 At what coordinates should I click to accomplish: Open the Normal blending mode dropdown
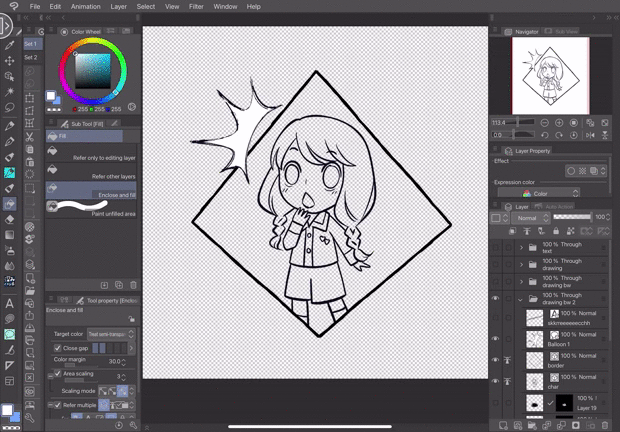529,217
